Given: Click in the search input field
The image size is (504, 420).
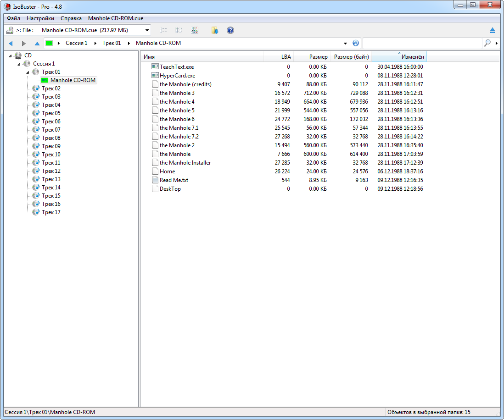Looking at the screenshot, I should click(x=422, y=43).
